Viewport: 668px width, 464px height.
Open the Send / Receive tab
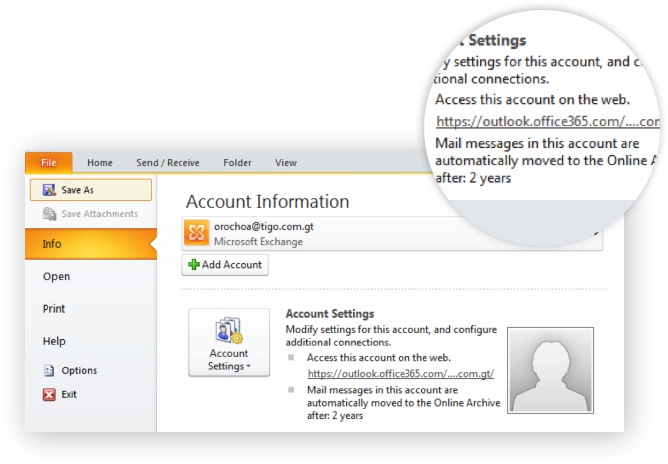(x=168, y=163)
